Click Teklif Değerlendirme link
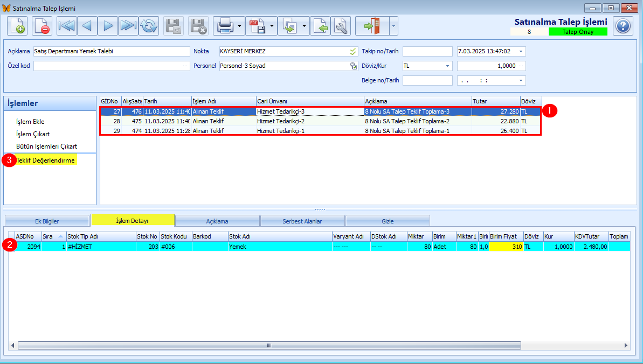The image size is (643, 364). (45, 160)
